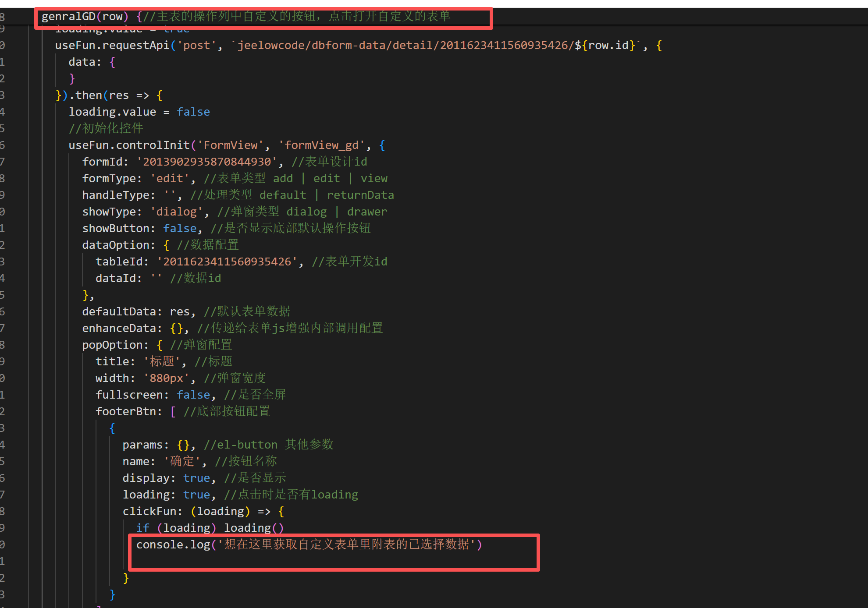Click the showType 'dialog' string

(x=176, y=212)
